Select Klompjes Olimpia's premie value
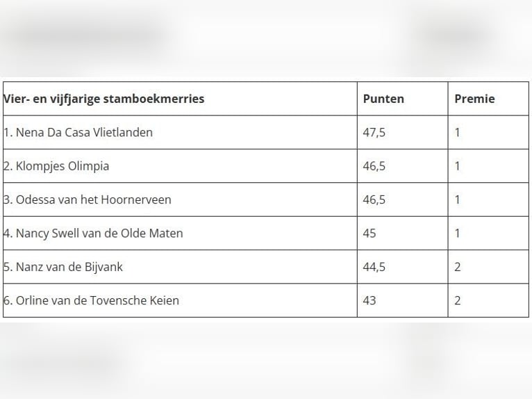Viewport: 532px width, 399px height. tap(458, 166)
